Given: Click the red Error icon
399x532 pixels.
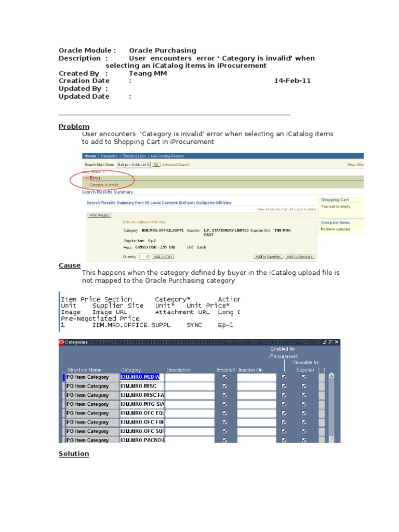Looking at the screenshot, I should [x=87, y=178].
